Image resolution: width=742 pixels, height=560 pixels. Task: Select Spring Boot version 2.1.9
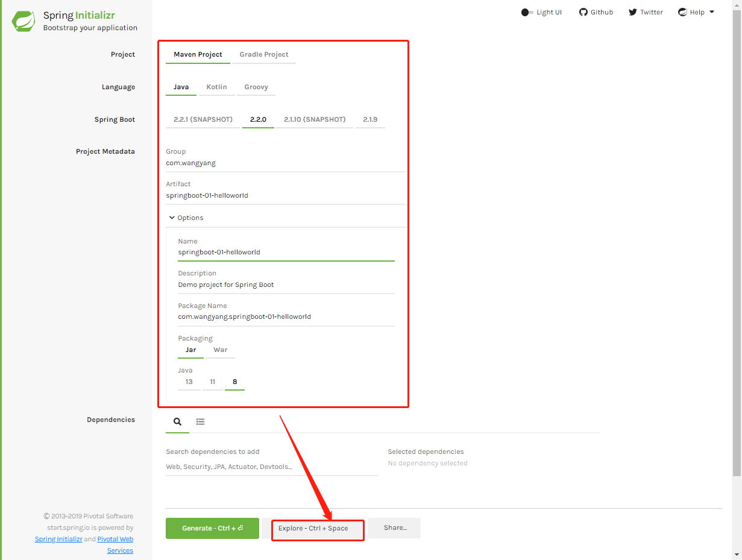click(x=370, y=119)
